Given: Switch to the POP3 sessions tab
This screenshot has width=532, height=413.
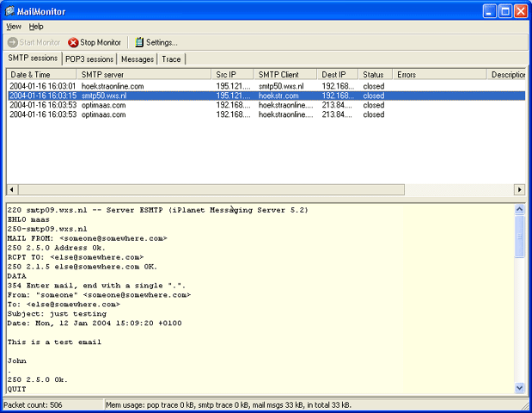Looking at the screenshot, I should (89, 59).
